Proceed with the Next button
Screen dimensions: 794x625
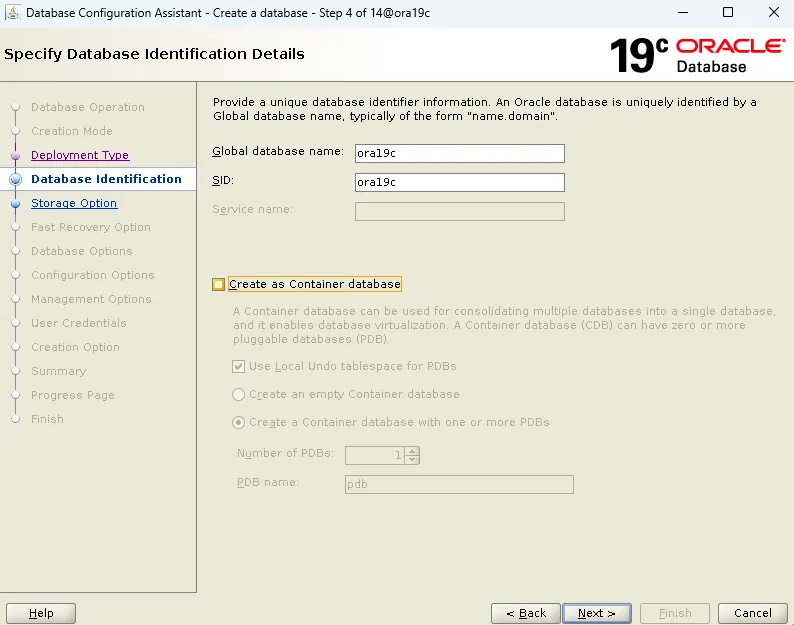coord(597,613)
